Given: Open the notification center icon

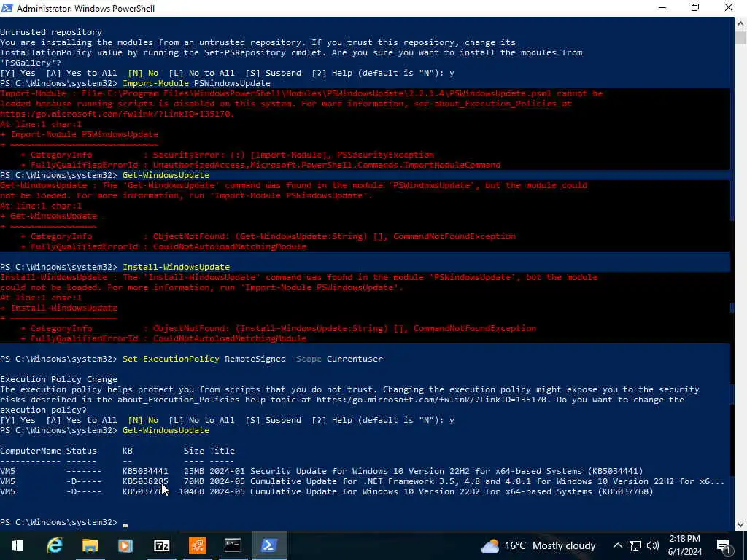Looking at the screenshot, I should (x=724, y=546).
